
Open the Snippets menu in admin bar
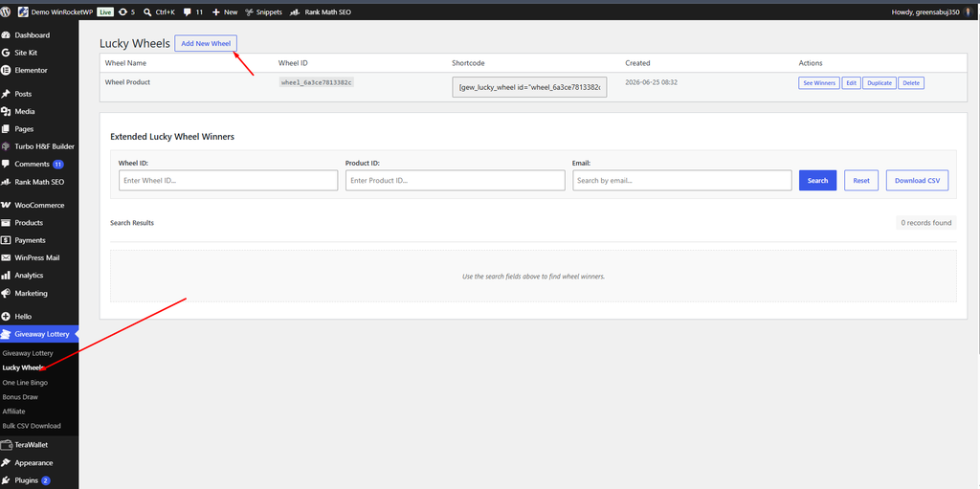click(x=263, y=11)
